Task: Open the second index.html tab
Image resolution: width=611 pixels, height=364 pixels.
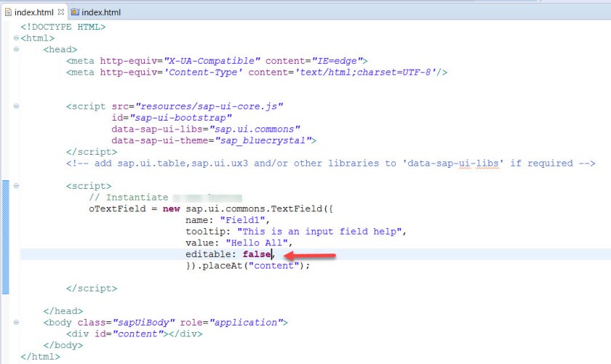Action: (x=95, y=12)
